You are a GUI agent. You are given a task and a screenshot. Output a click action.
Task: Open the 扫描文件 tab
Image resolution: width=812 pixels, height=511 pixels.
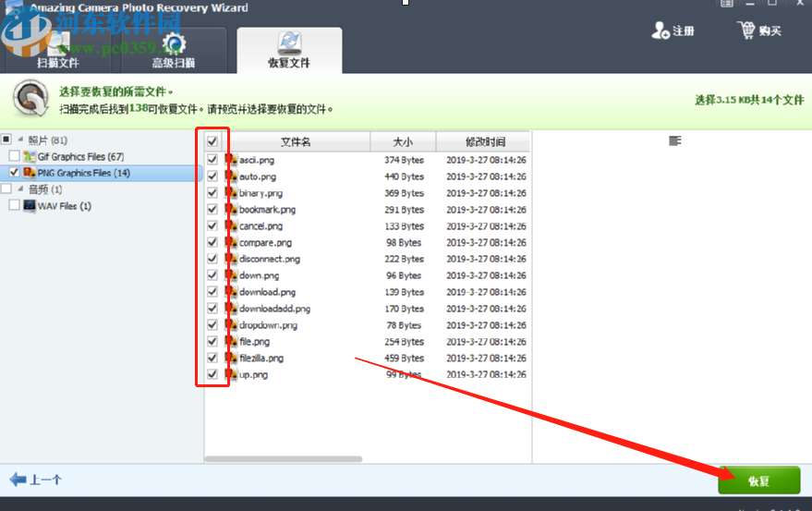(58, 51)
